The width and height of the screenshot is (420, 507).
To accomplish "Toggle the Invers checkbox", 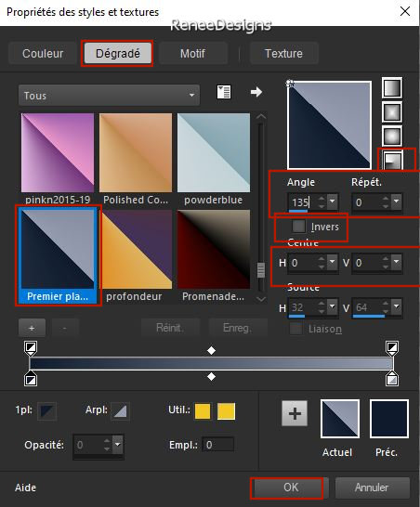I will [298, 227].
